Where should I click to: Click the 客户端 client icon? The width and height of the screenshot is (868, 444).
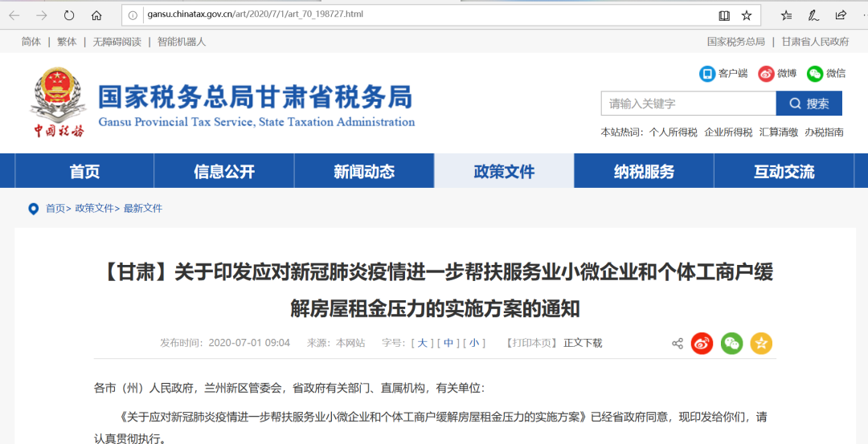pyautogui.click(x=707, y=74)
